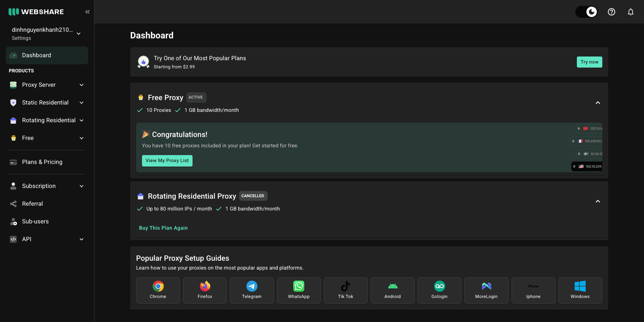Viewport: 644px width, 322px height.
Task: Click the ACTIVE status badge
Action: click(196, 97)
